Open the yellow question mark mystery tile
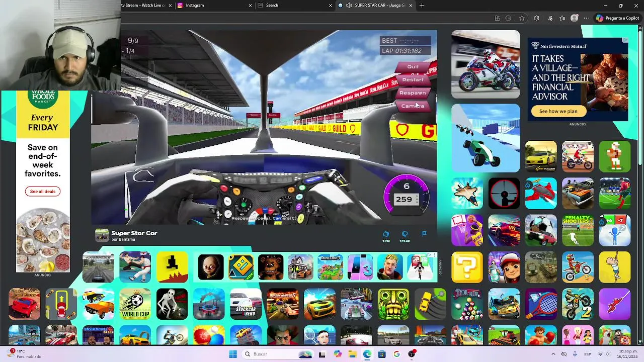This screenshot has height=362, width=644. [x=467, y=267]
